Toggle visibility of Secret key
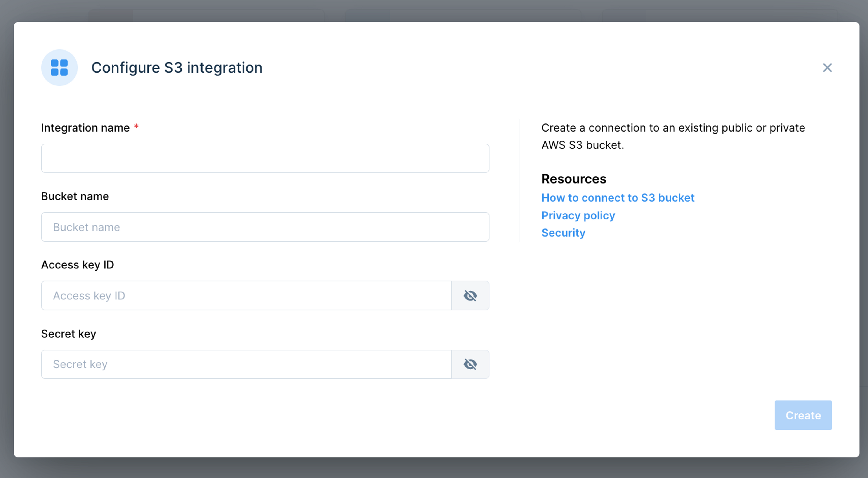This screenshot has height=478, width=868. (470, 364)
